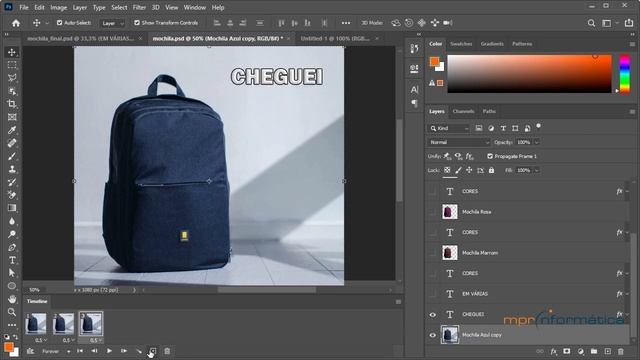Create a new adjustment layer
This screenshot has width=640, height=360.
pos(580,351)
